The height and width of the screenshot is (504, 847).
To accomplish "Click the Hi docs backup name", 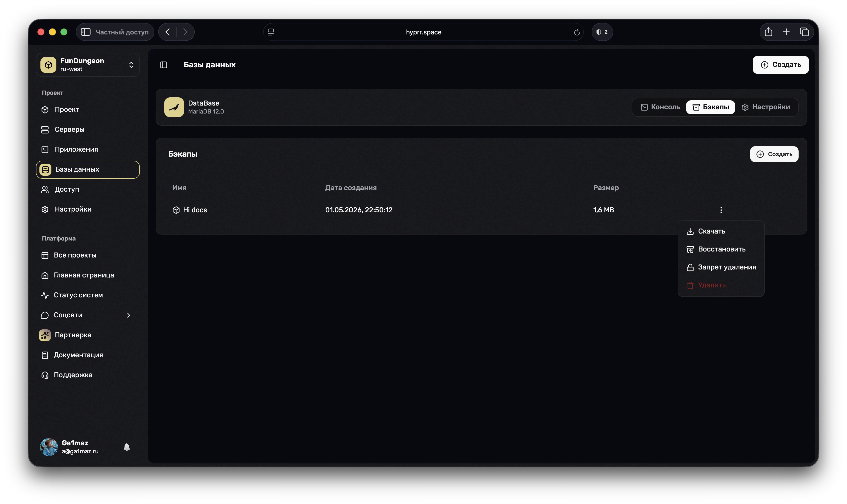I will pyautogui.click(x=195, y=210).
